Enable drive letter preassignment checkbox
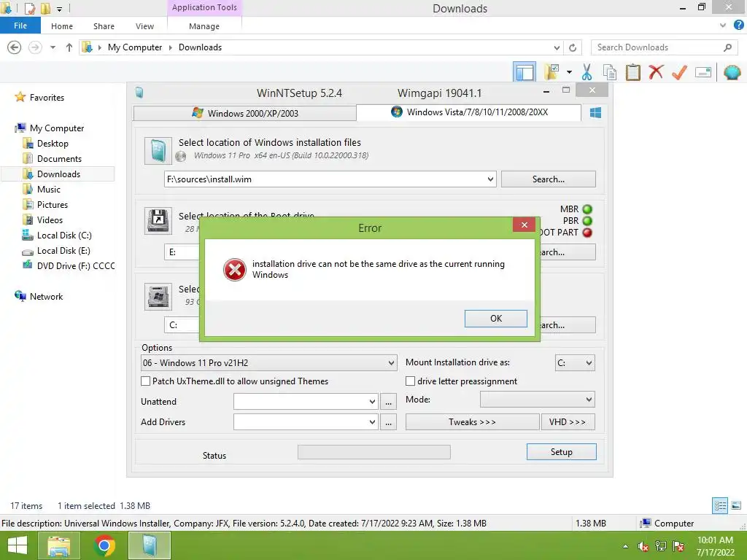This screenshot has height=560, width=747. click(410, 381)
